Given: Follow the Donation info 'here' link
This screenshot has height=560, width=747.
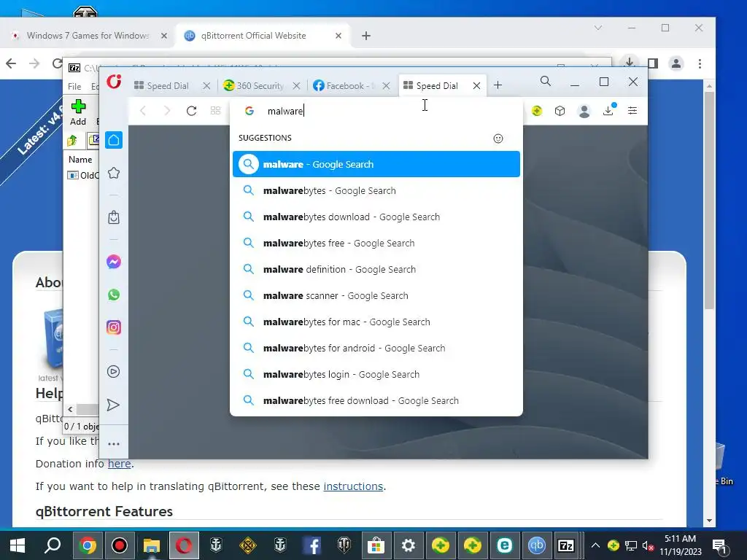Looking at the screenshot, I should point(119,463).
